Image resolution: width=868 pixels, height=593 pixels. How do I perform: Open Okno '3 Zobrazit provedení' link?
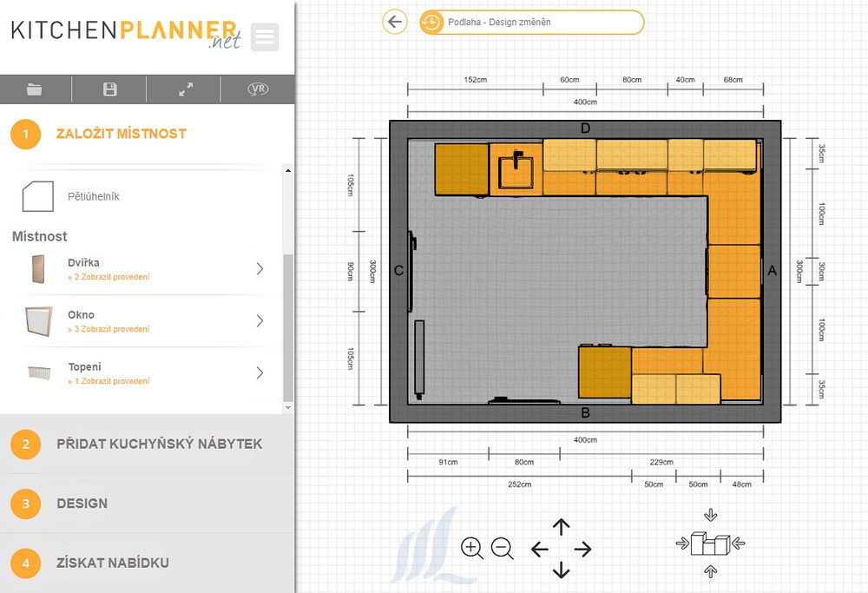pyautogui.click(x=108, y=329)
